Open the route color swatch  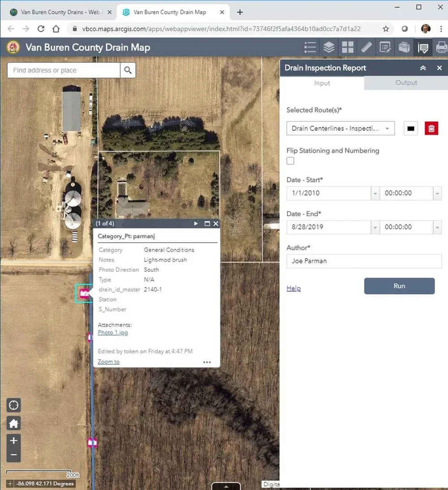pyautogui.click(x=411, y=129)
